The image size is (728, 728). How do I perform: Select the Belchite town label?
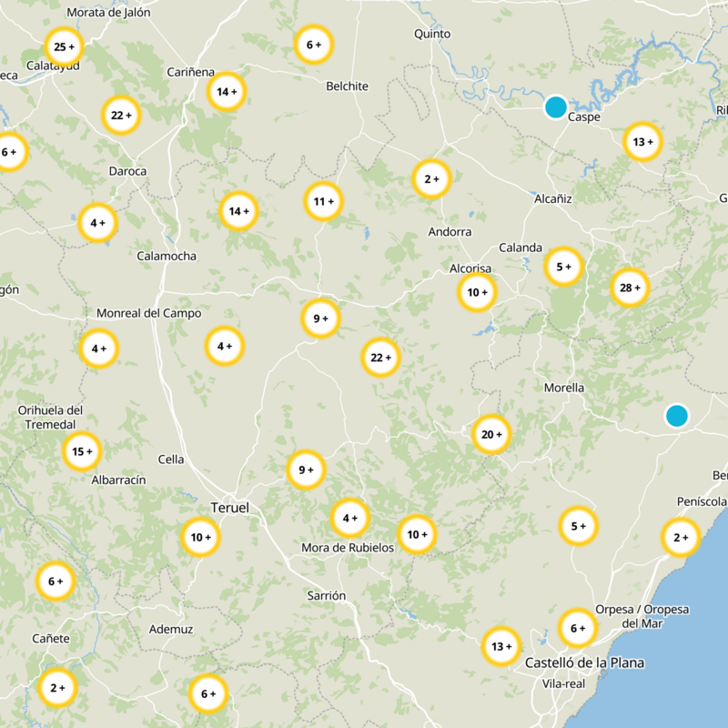point(347,86)
